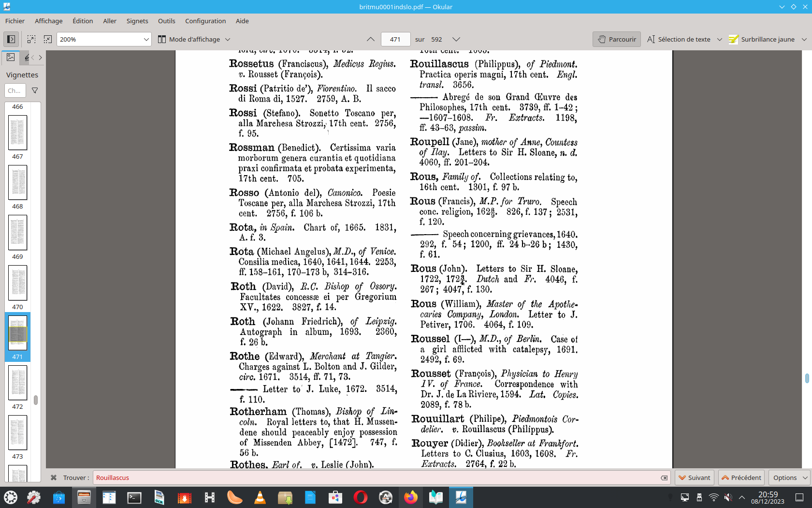This screenshot has width=812, height=508.
Task: Open the Affichage menu
Action: point(49,21)
